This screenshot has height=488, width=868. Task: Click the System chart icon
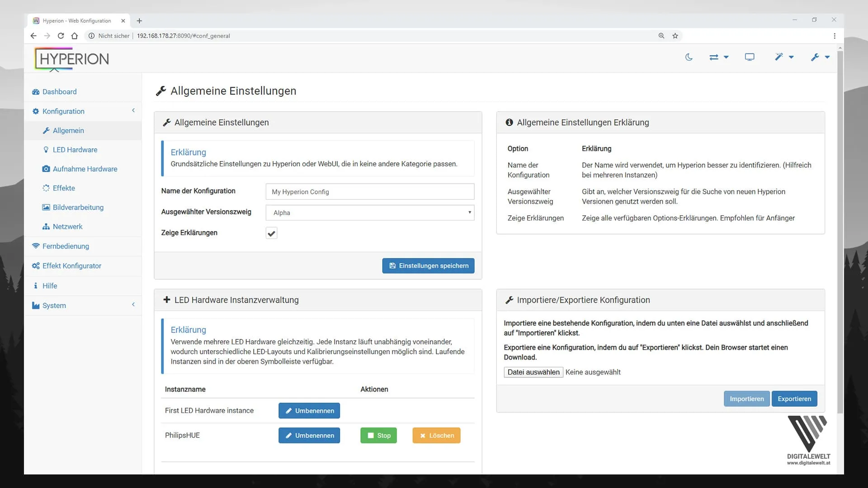pyautogui.click(x=36, y=305)
